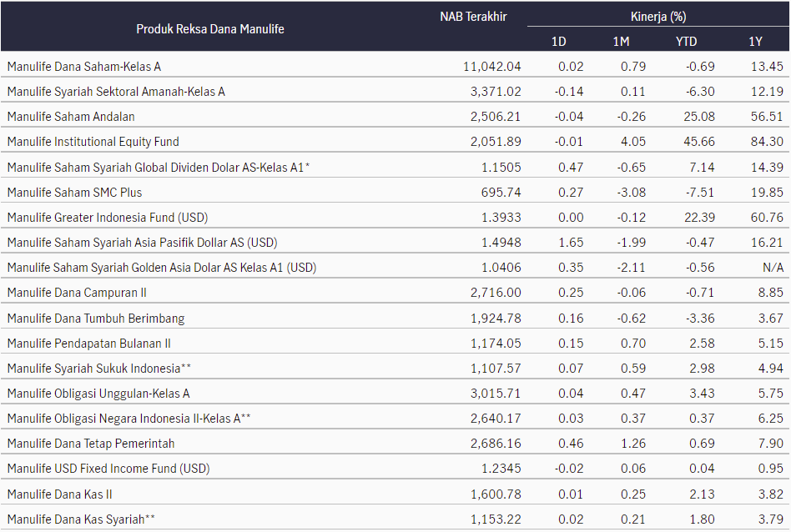
Task: Select YTD return 22.39
Action: [699, 218]
